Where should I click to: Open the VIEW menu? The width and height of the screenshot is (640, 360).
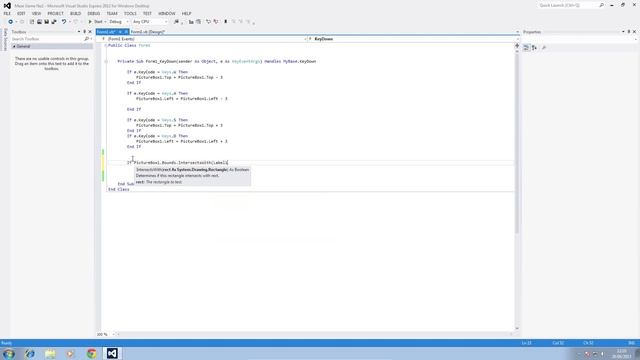36,13
